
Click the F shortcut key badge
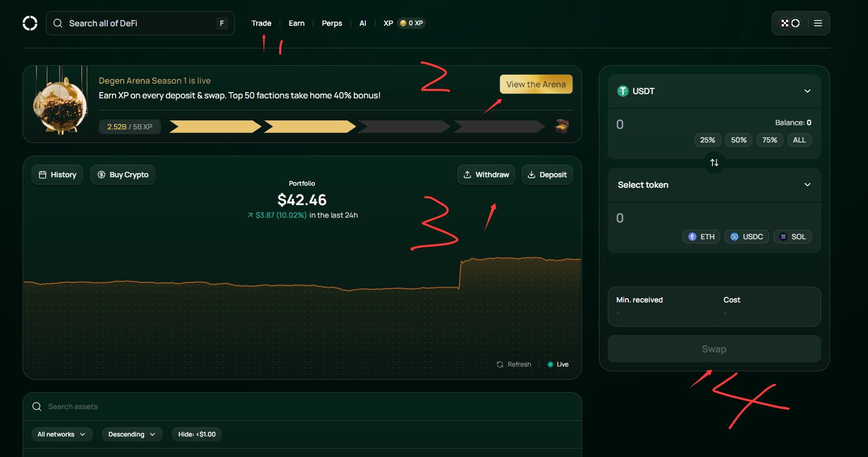pyautogui.click(x=222, y=23)
